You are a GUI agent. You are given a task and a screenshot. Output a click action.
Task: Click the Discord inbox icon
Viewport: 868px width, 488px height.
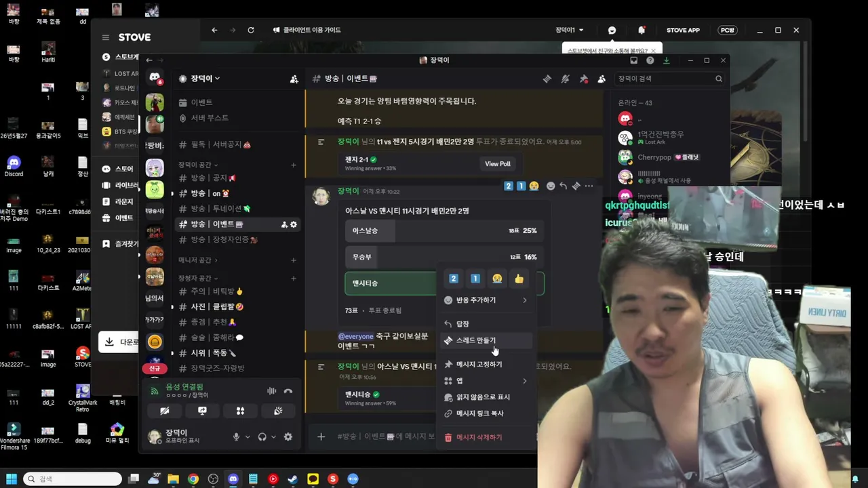pyautogui.click(x=634, y=60)
